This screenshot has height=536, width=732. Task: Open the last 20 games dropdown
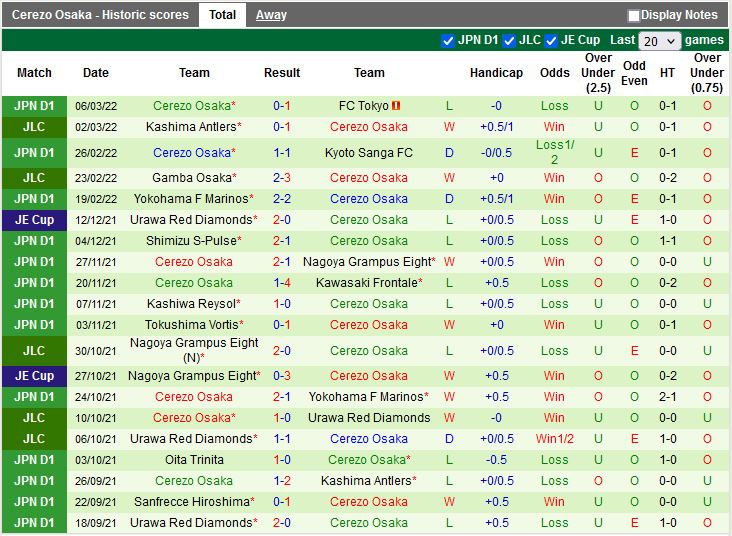click(x=660, y=41)
